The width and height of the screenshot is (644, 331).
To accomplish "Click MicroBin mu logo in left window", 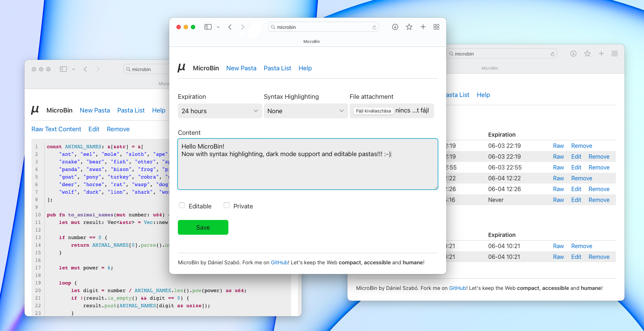I will [35, 110].
